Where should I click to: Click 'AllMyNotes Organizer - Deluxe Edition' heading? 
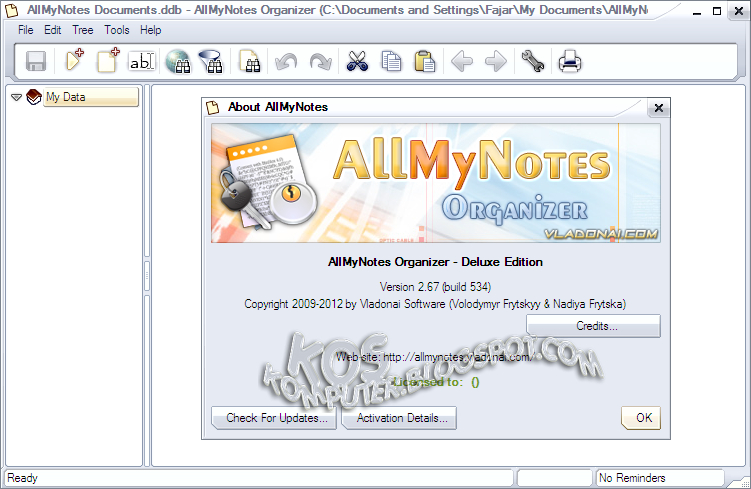click(435, 262)
